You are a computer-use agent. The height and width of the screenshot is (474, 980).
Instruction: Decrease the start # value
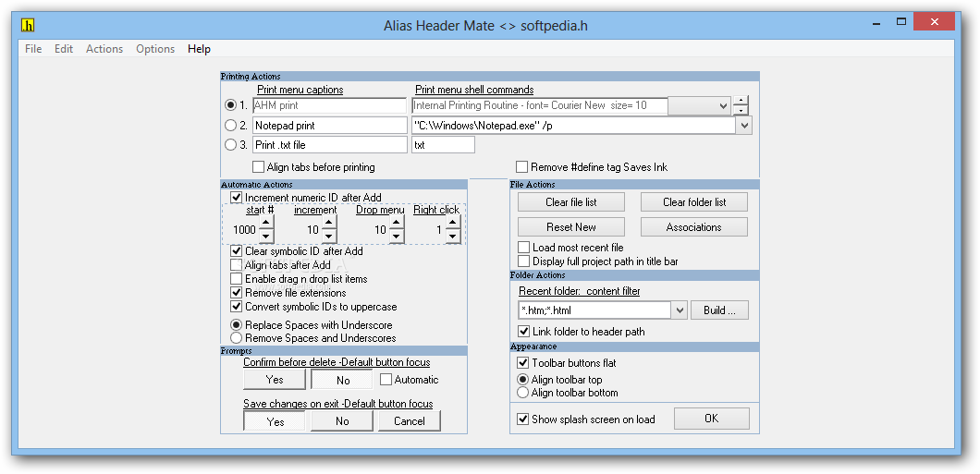coord(266,237)
